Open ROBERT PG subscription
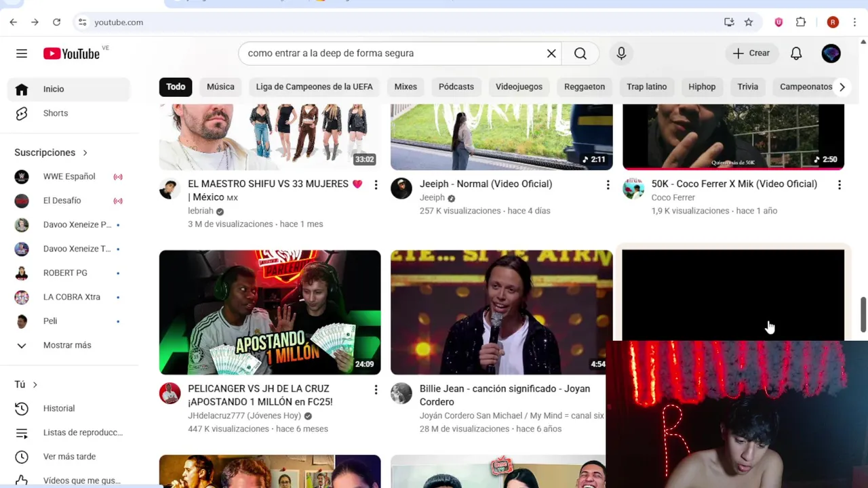This screenshot has width=868, height=488. [69, 273]
